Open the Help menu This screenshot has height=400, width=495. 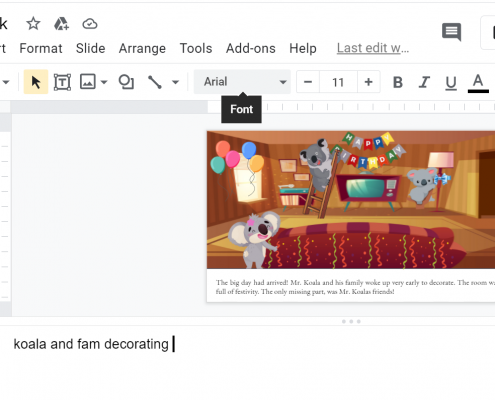tap(303, 49)
